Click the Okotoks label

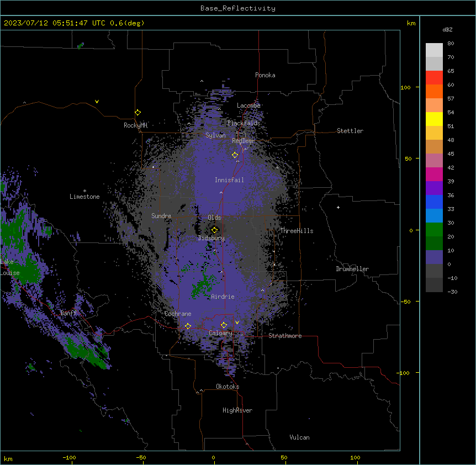(x=228, y=387)
